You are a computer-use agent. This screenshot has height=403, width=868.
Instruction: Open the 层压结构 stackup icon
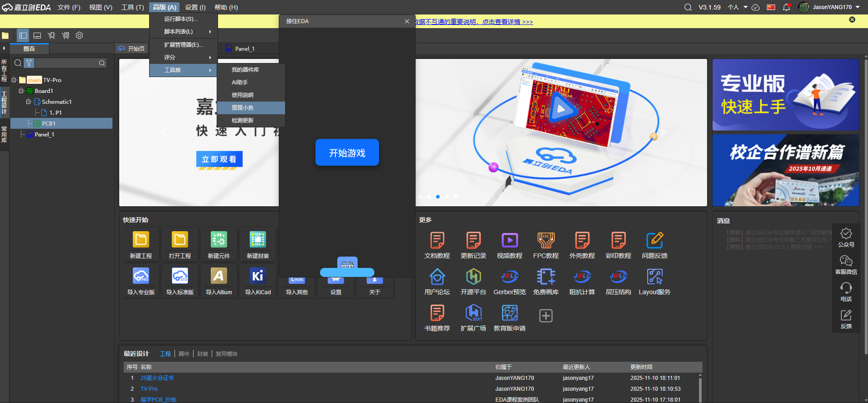point(619,277)
